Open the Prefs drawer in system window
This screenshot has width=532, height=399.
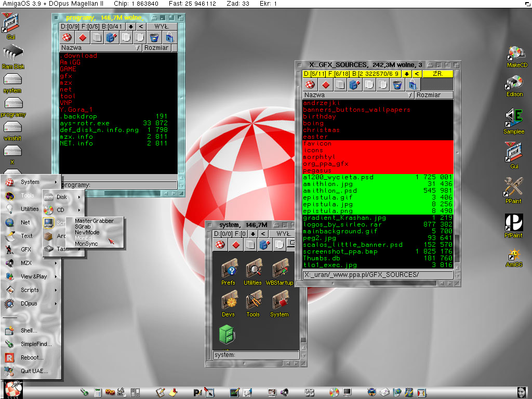coord(229,272)
